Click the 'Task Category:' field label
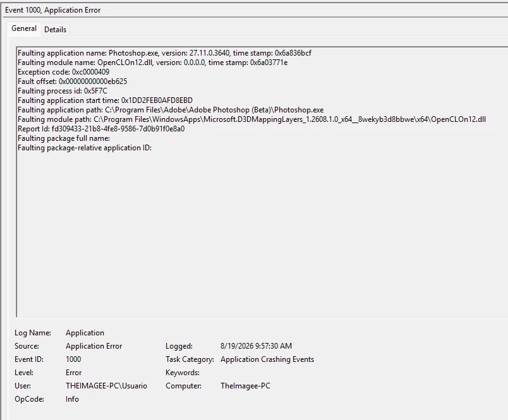 [x=190, y=359]
